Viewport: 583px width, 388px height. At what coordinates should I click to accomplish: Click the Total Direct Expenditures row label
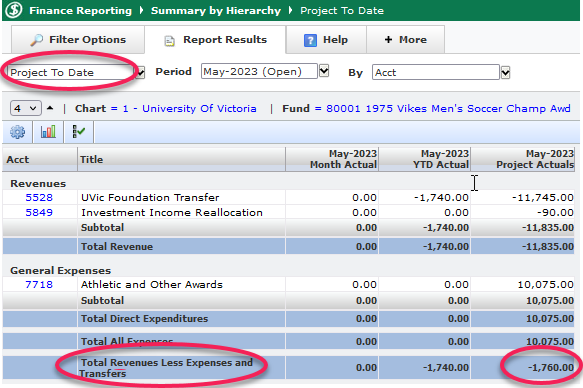144,319
